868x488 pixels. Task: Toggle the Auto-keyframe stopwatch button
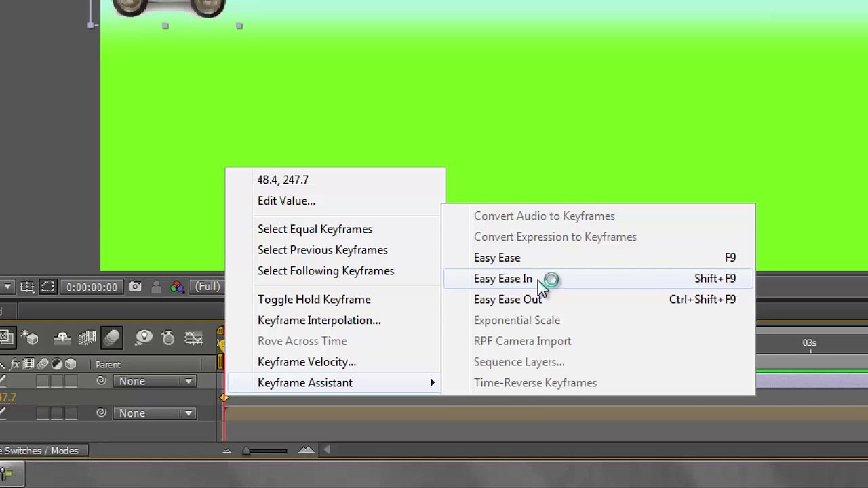[x=168, y=338]
